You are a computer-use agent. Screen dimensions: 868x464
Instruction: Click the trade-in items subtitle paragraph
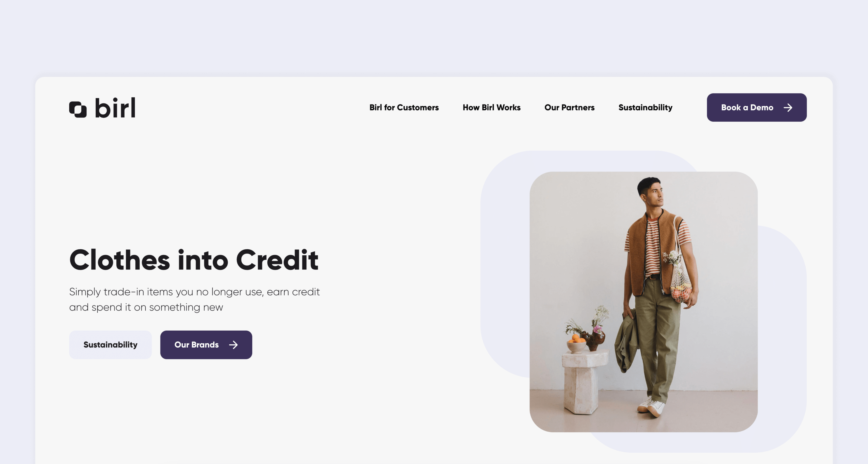[x=194, y=300]
